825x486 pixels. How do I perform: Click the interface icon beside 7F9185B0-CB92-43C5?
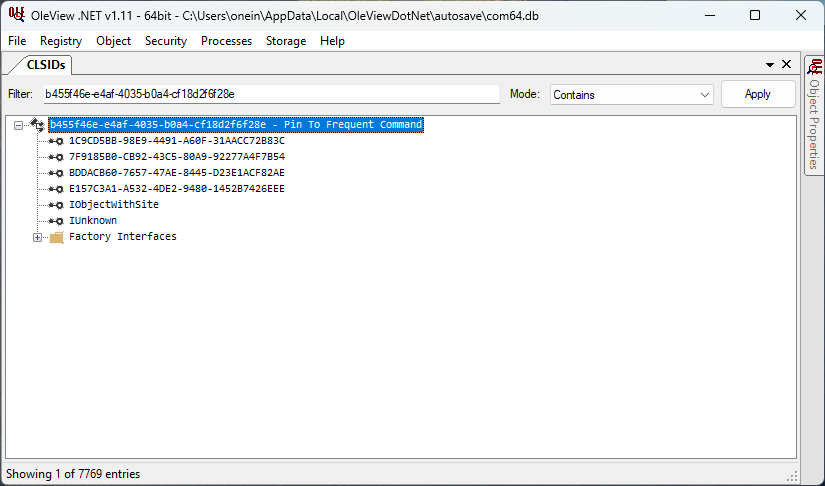click(x=56, y=157)
